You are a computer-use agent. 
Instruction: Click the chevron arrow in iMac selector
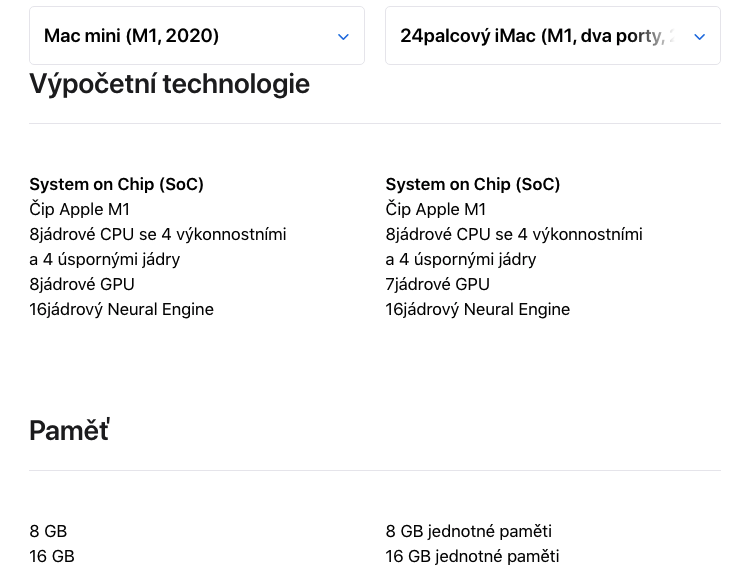(x=699, y=37)
